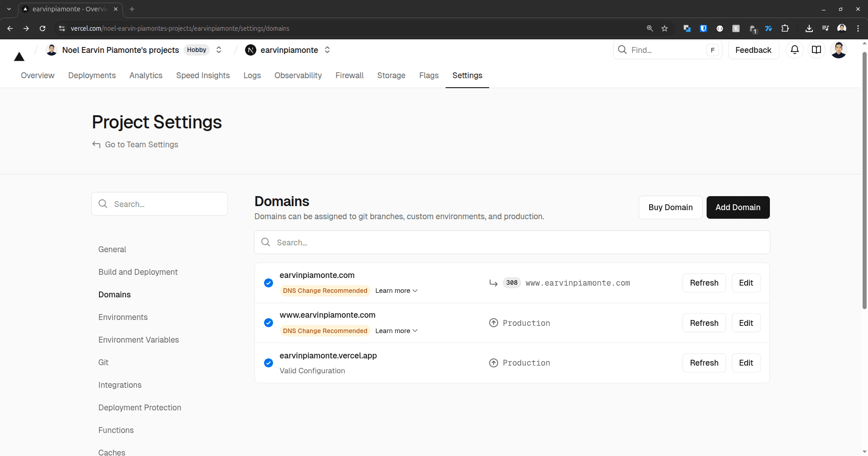The width and height of the screenshot is (868, 456).
Task: Switch to the Deployments tab
Action: (92, 75)
